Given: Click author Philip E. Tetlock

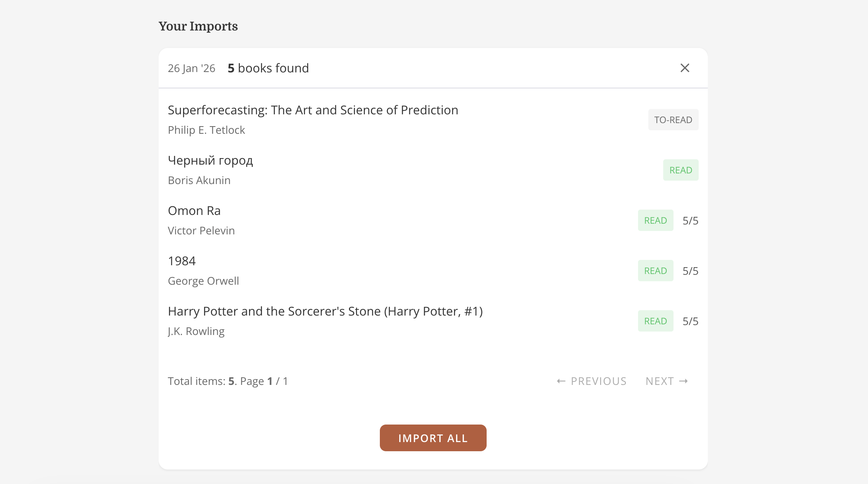Looking at the screenshot, I should tap(206, 130).
